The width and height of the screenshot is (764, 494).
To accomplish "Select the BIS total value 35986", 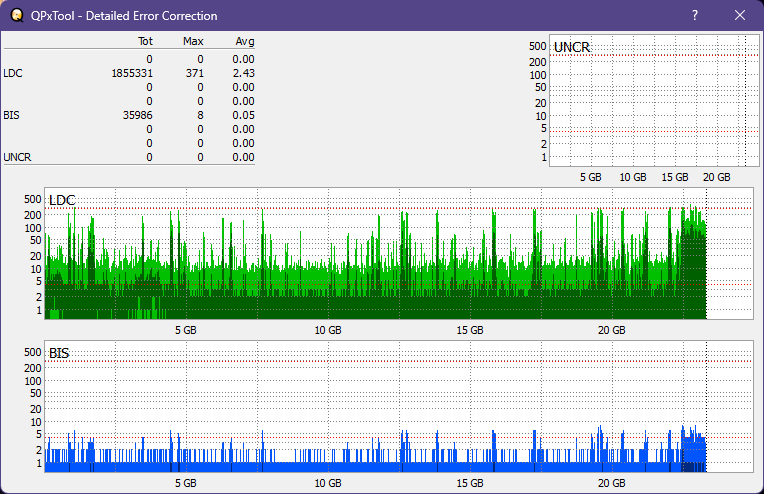I will [x=137, y=115].
